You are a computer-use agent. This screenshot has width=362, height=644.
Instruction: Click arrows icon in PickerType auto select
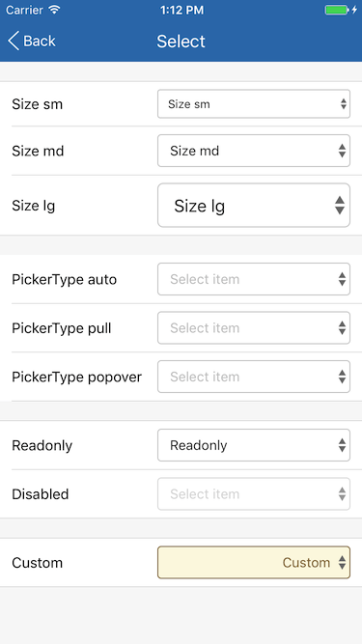[342, 279]
